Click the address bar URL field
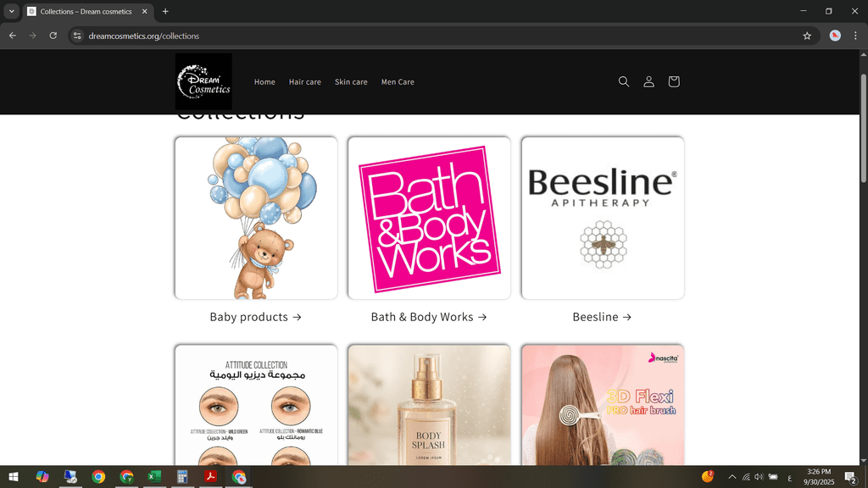The height and width of the screenshot is (488, 868). (x=442, y=36)
